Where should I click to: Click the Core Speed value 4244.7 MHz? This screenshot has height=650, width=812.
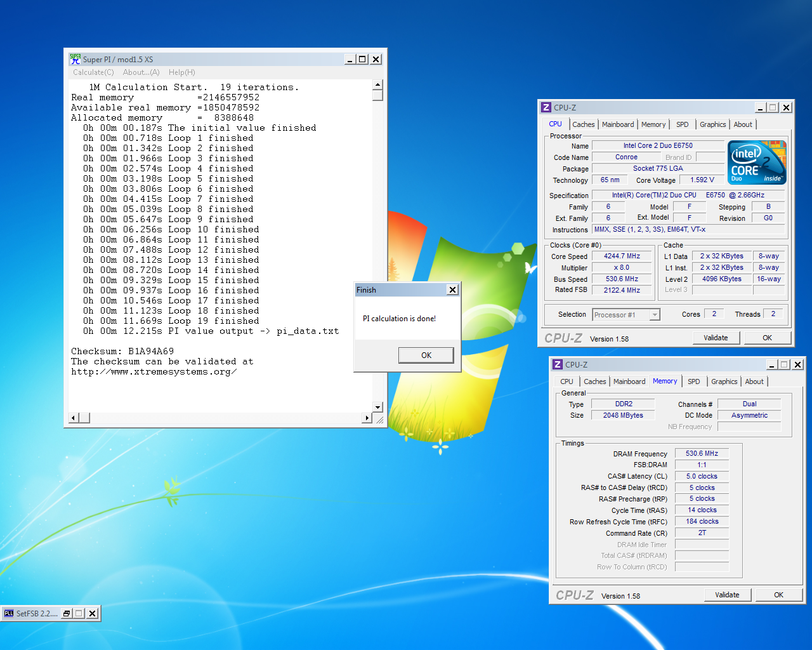click(x=622, y=256)
